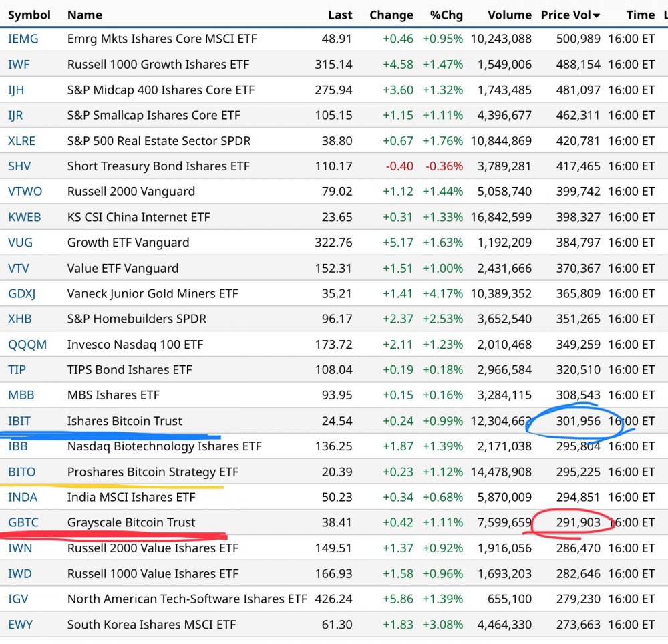Image resolution: width=668 pixels, height=644 pixels.
Task: Click "North American Tech-Software Ishares ETF" name
Action: [x=187, y=599]
